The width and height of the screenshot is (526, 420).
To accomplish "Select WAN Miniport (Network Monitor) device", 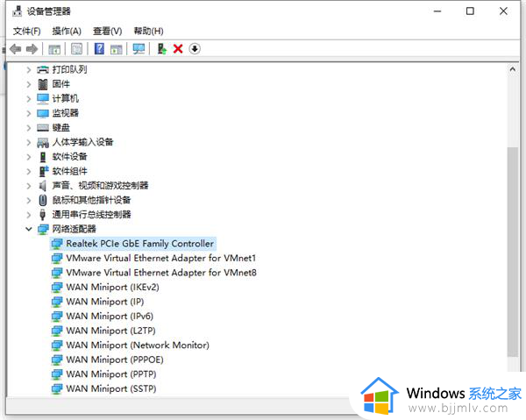I will point(137,345).
